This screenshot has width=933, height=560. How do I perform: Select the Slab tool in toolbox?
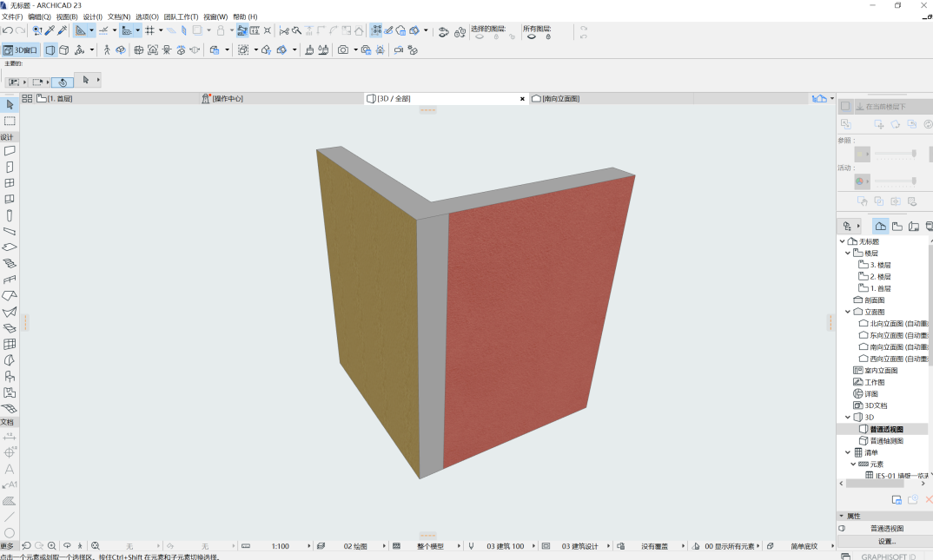(x=10, y=247)
